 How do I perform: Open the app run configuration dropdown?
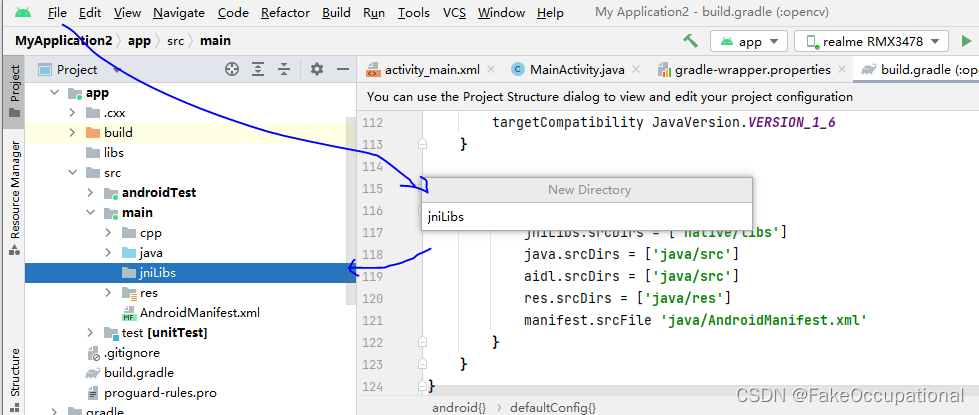(x=749, y=42)
